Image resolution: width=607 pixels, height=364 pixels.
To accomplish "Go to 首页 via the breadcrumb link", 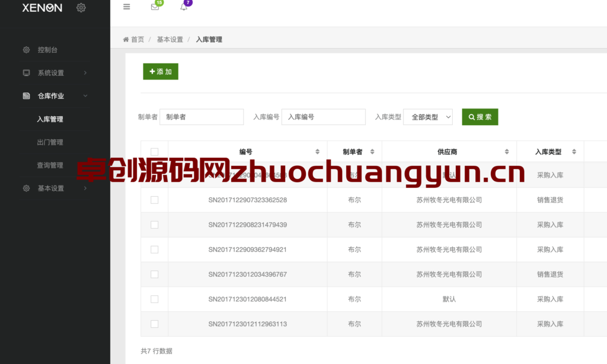I will click(138, 40).
